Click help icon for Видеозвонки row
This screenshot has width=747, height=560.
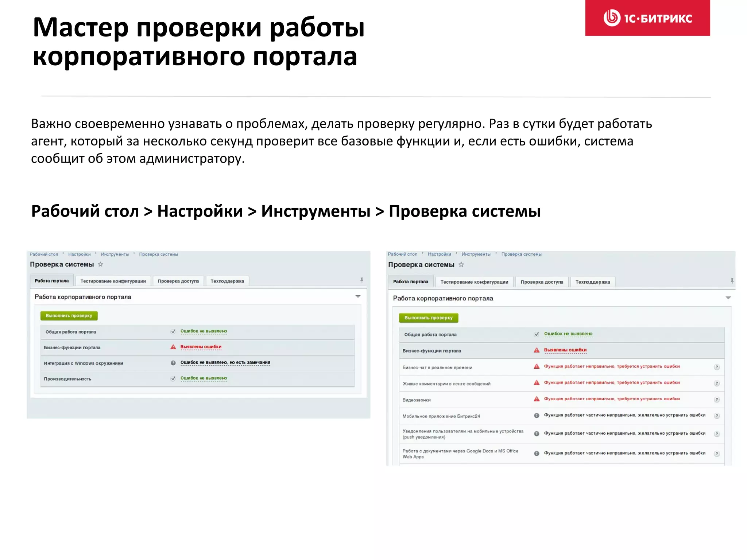point(717,400)
